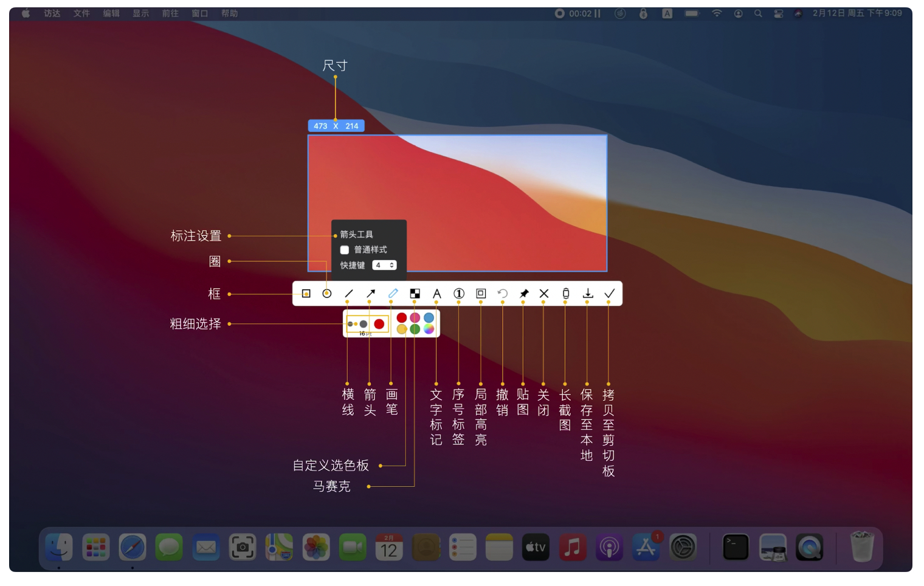
Task: Open the 快捷键 shortcut number dropdown
Action: (x=384, y=265)
